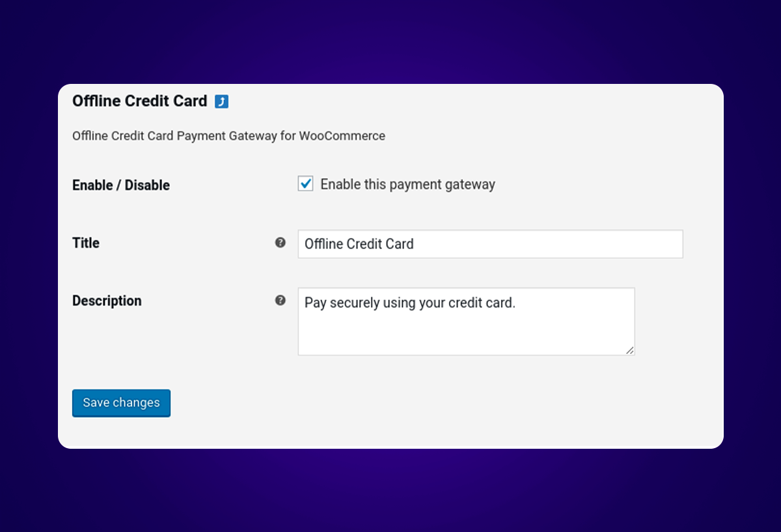Click the question mark next to the Description box
This screenshot has width=781, height=532.
[280, 300]
